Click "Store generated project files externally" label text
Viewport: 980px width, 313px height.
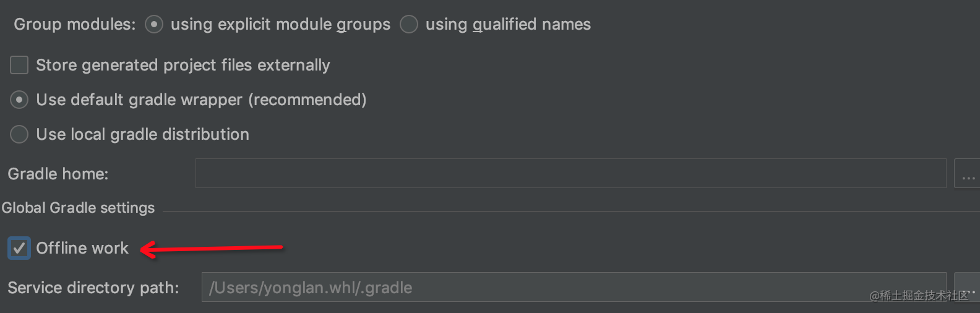click(x=183, y=65)
